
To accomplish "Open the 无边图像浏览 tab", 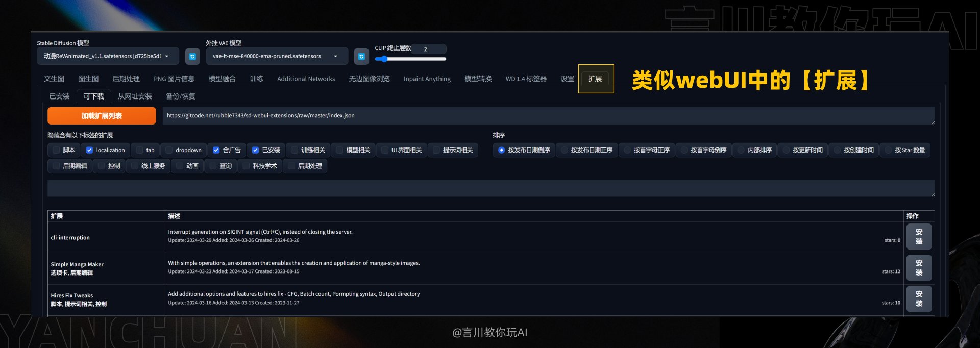I will tap(369, 79).
